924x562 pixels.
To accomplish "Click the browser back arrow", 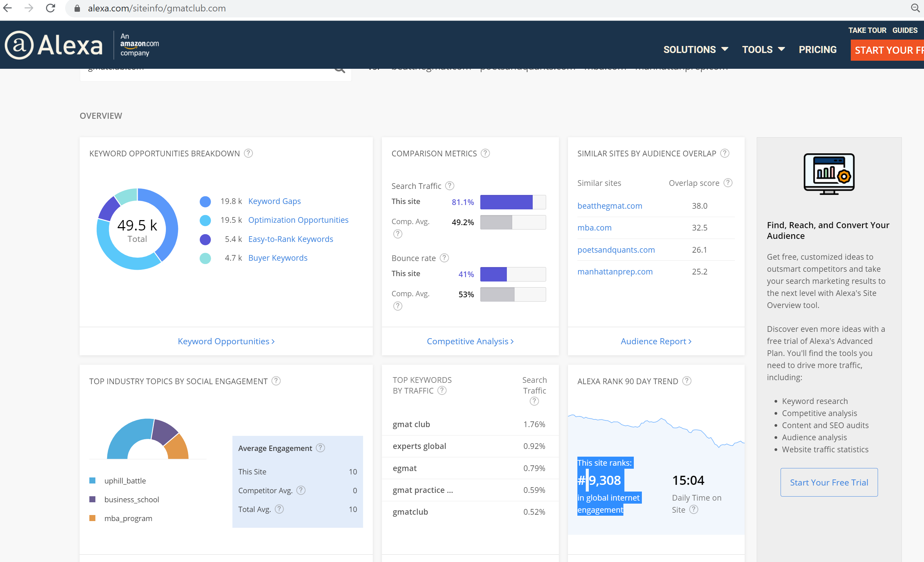I will point(8,8).
